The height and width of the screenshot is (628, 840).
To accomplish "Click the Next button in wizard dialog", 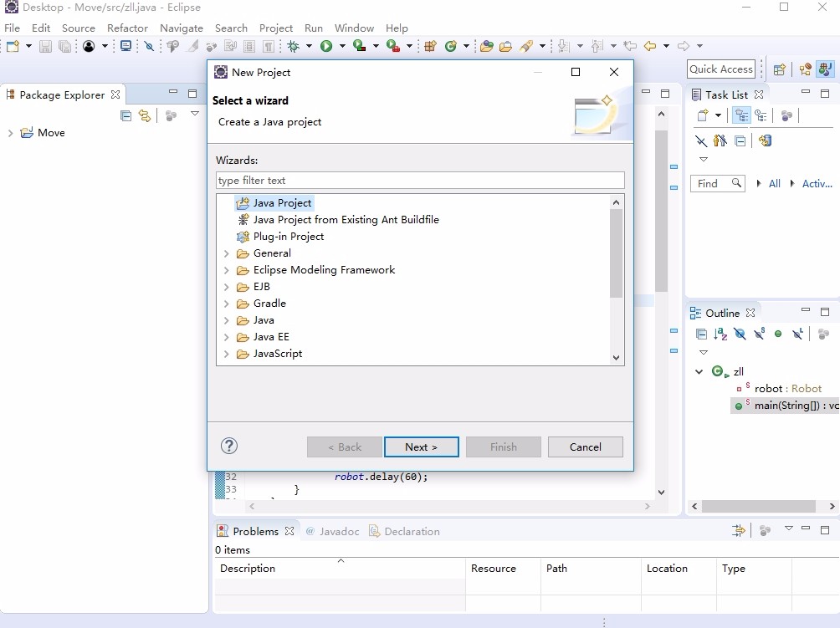I will tap(421, 447).
